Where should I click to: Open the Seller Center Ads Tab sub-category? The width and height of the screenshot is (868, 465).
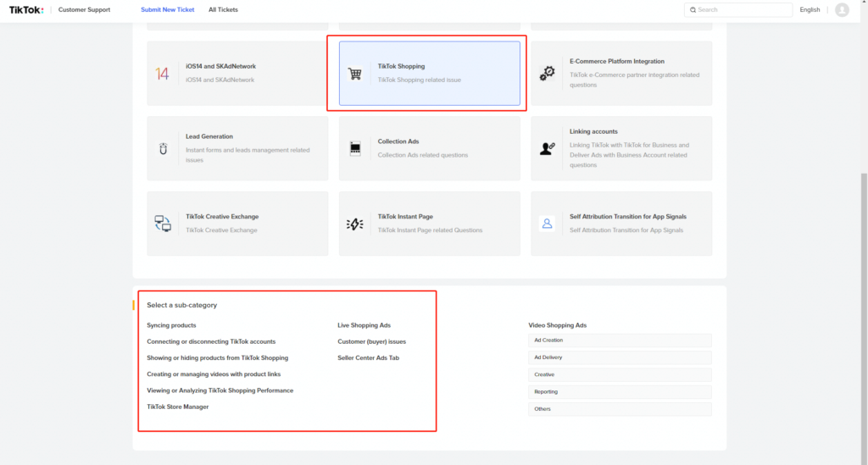pyautogui.click(x=368, y=357)
